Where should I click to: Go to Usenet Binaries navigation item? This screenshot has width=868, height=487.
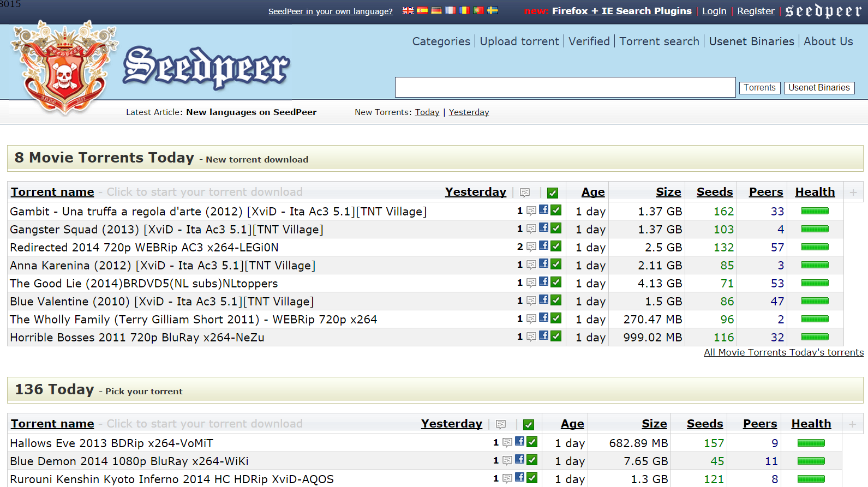click(x=751, y=41)
